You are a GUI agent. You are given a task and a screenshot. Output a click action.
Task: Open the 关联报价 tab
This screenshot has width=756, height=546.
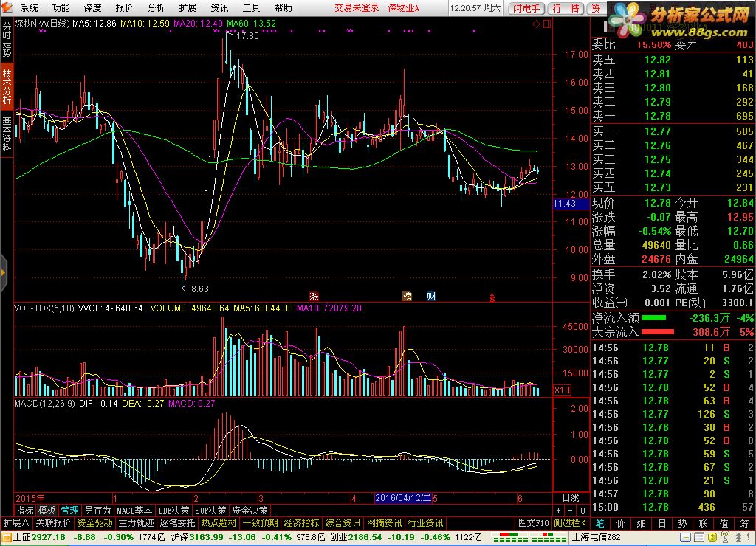point(53,523)
